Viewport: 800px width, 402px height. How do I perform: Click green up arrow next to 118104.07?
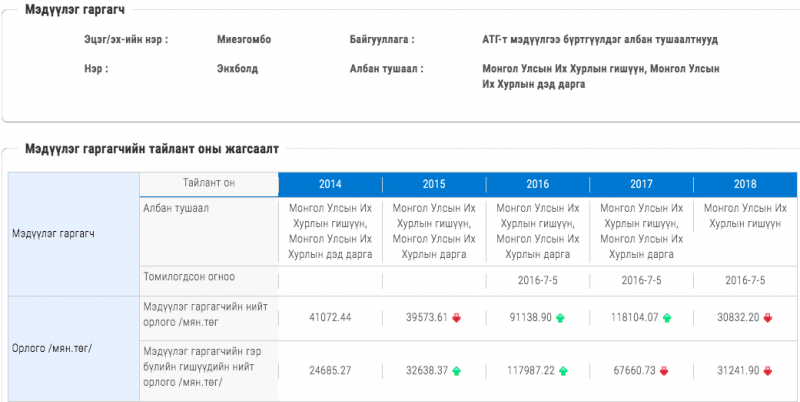pyautogui.click(x=667, y=318)
